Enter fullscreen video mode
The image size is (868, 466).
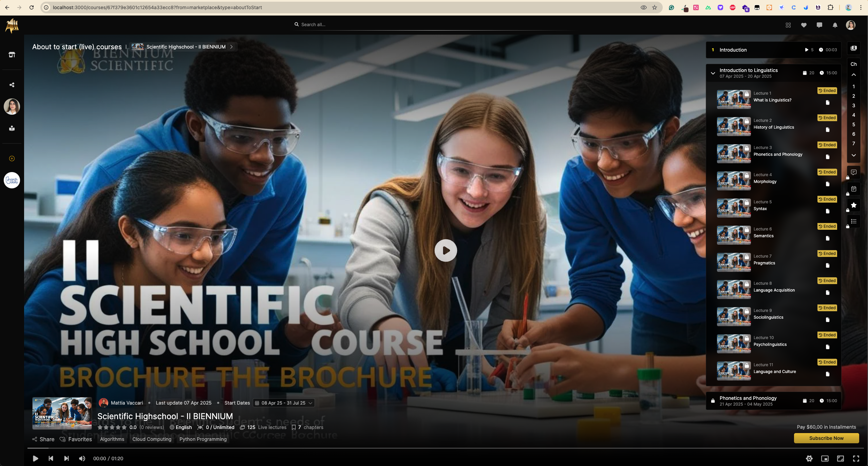[x=856, y=459]
